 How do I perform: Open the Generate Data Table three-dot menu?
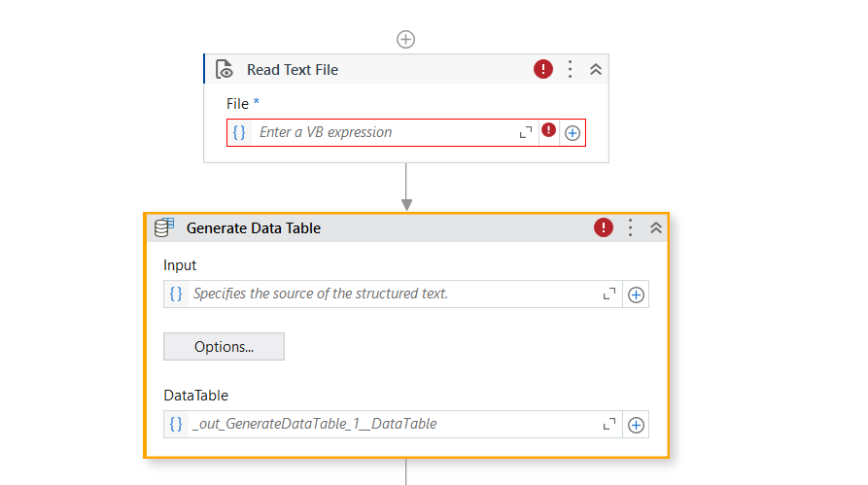630,227
